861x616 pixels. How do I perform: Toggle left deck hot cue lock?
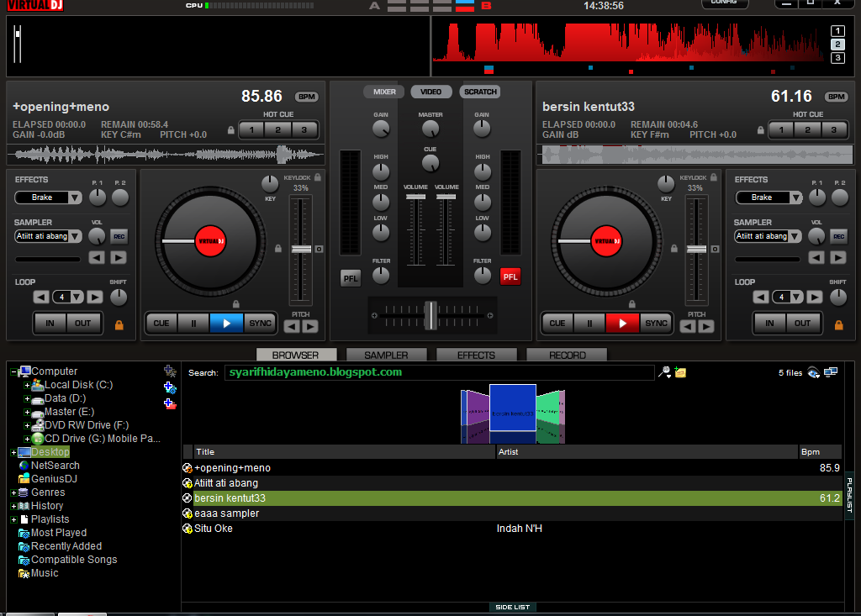pos(231,130)
